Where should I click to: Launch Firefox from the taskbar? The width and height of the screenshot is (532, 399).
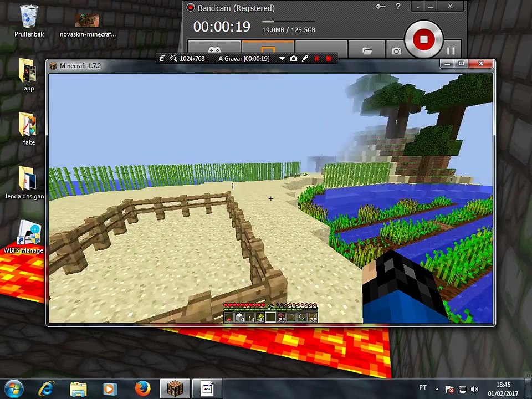[x=142, y=389]
